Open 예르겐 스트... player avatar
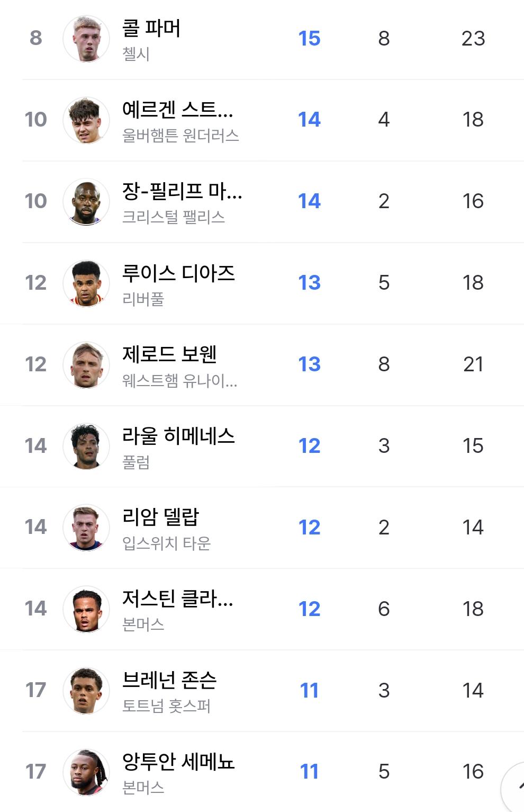Image resolution: width=524 pixels, height=812 pixels. tap(86, 120)
